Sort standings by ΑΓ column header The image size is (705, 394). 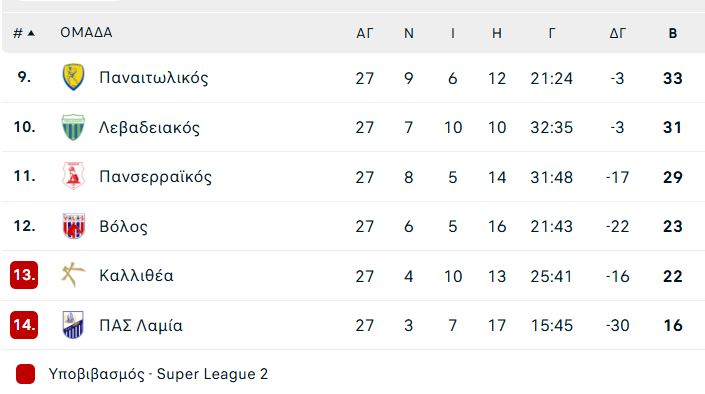tap(365, 33)
